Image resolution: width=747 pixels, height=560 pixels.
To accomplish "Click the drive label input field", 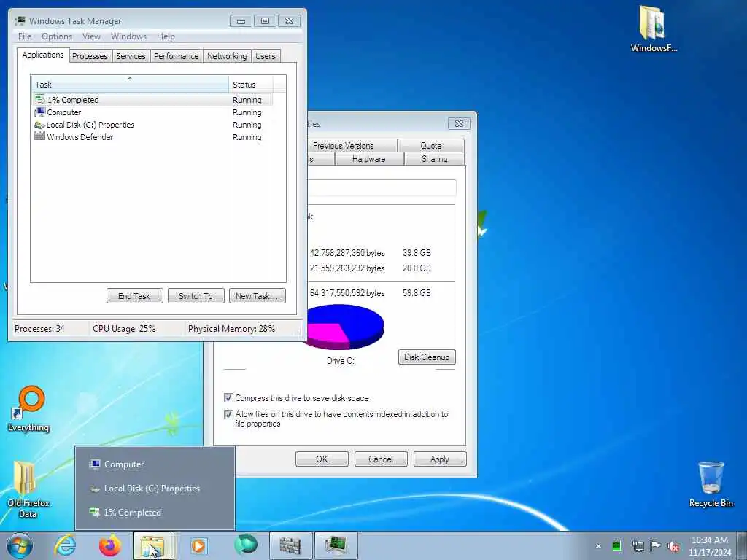I will tap(382, 187).
